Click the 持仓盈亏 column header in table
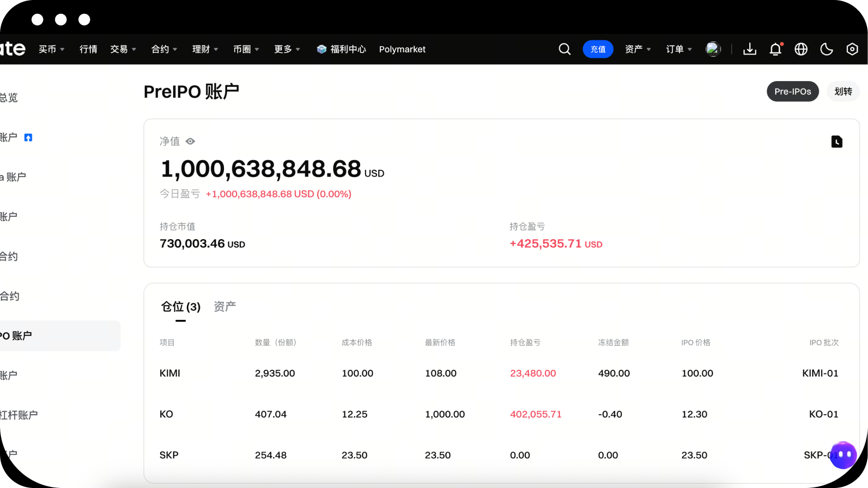This screenshot has width=868, height=488. point(525,343)
